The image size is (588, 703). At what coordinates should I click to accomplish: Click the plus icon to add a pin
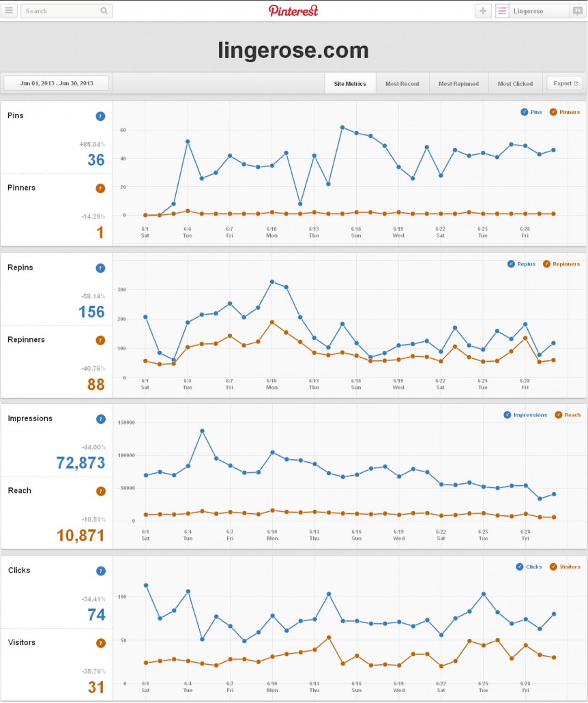pyautogui.click(x=483, y=11)
